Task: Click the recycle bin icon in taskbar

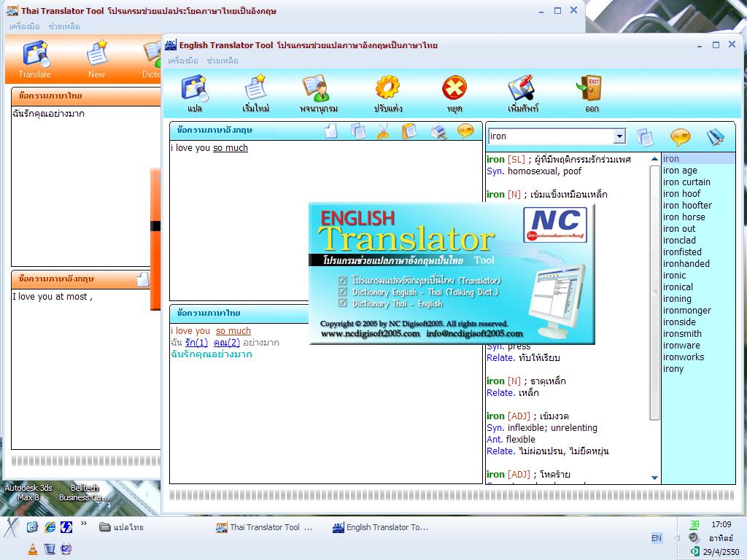Action: [x=49, y=549]
